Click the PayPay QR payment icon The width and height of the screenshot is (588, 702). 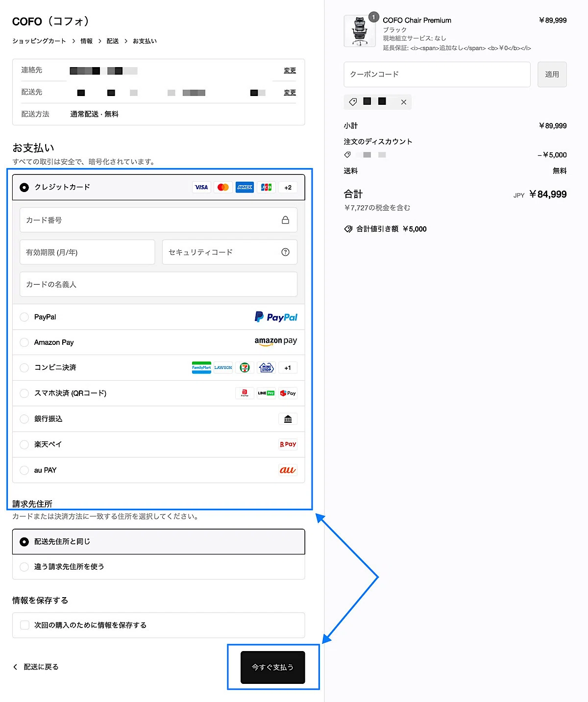[x=245, y=393]
